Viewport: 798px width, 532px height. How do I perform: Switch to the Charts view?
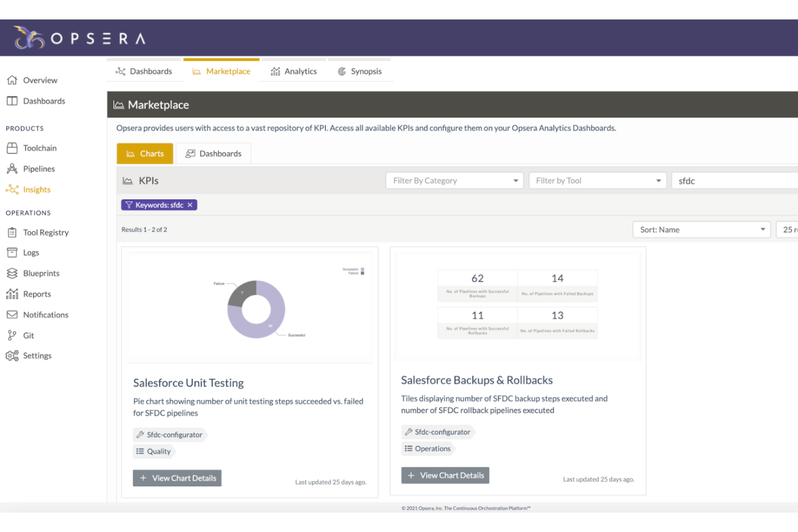pyautogui.click(x=145, y=153)
